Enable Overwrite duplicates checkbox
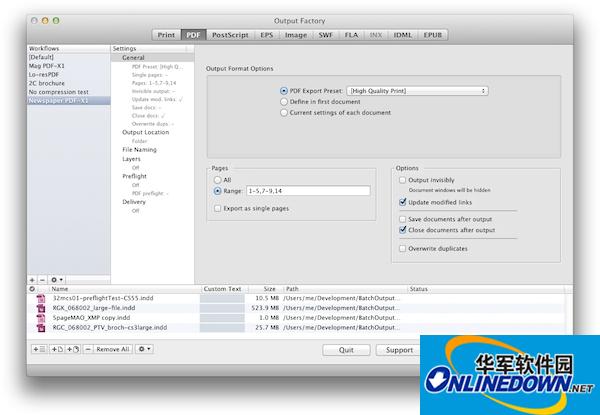The width and height of the screenshot is (600, 415). (402, 249)
